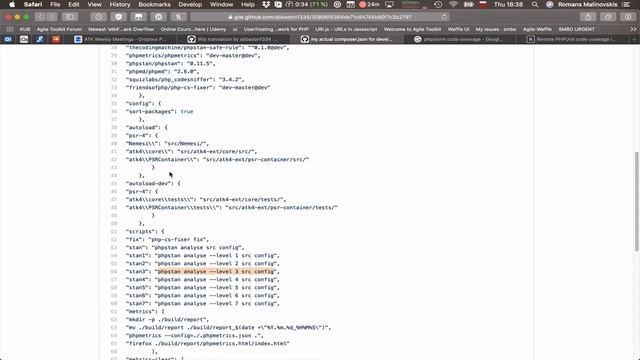Image resolution: width=640 pixels, height=360 pixels.
Task: Click the shield toolbar extension icon
Action: click(x=118, y=17)
